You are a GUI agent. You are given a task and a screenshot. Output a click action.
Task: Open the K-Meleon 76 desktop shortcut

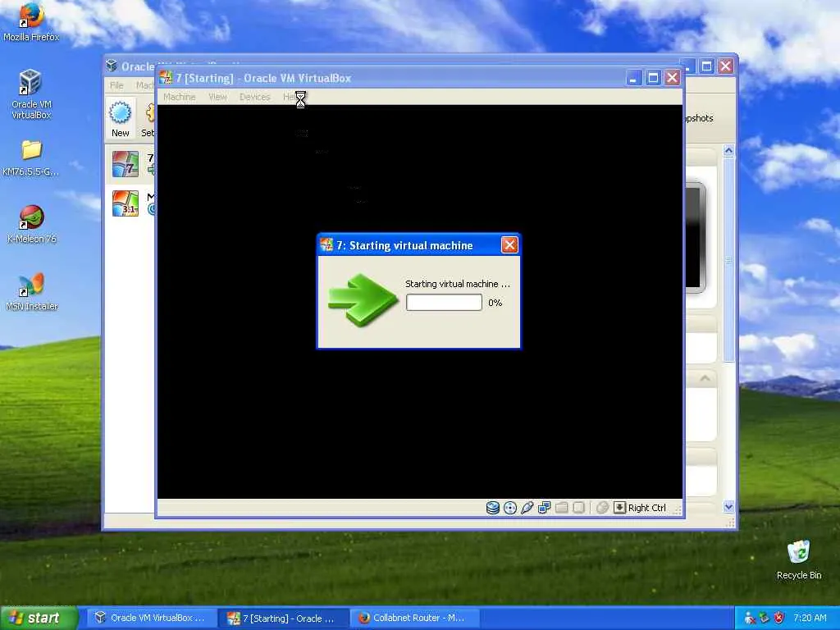click(x=31, y=225)
